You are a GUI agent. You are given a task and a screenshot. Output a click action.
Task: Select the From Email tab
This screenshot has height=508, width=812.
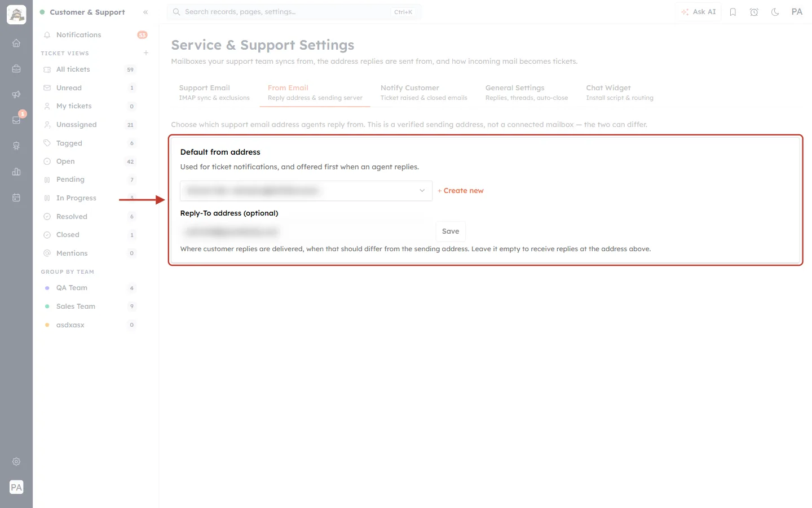(315, 93)
